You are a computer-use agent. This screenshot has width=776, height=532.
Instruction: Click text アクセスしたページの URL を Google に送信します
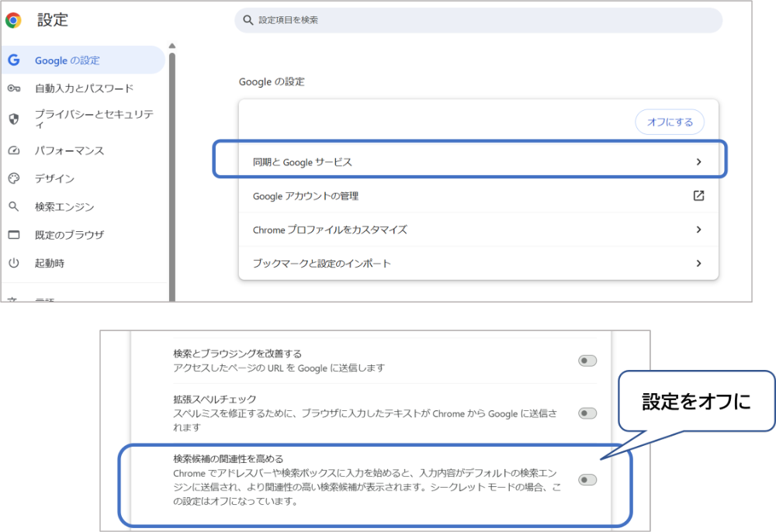pos(279,368)
